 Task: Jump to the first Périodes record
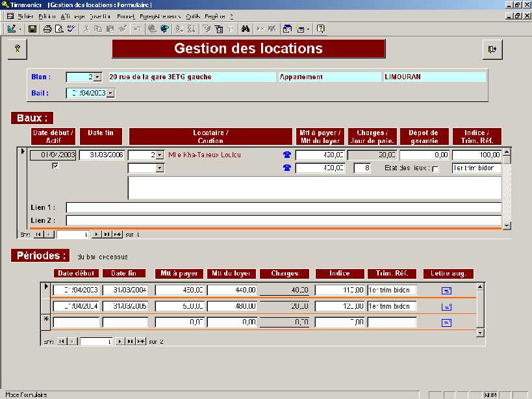pos(62,341)
